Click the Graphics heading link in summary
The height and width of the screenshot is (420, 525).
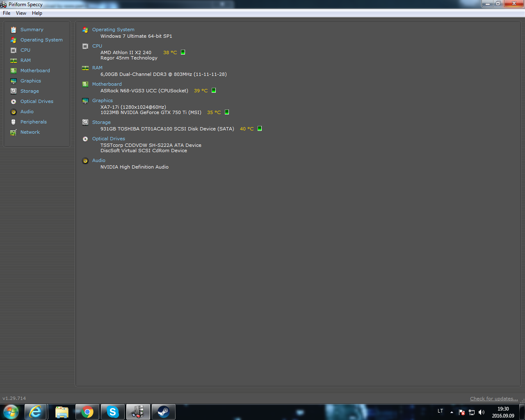(x=103, y=100)
